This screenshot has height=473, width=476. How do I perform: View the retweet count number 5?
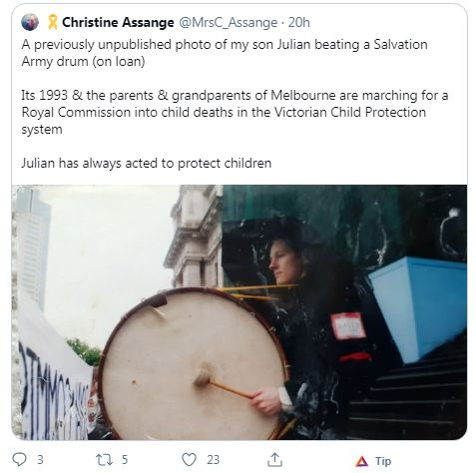tap(125, 460)
